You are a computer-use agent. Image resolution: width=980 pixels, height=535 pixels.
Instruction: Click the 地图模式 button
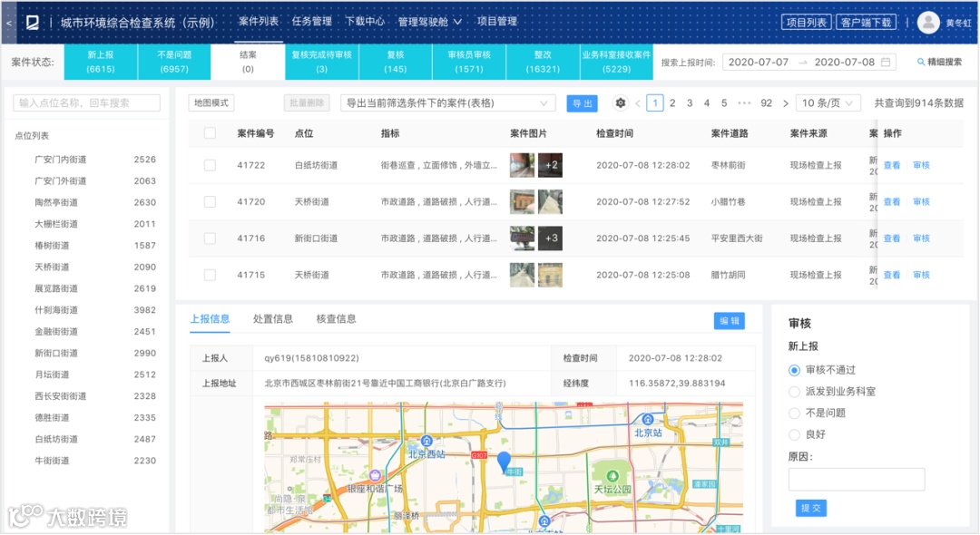pyautogui.click(x=211, y=103)
